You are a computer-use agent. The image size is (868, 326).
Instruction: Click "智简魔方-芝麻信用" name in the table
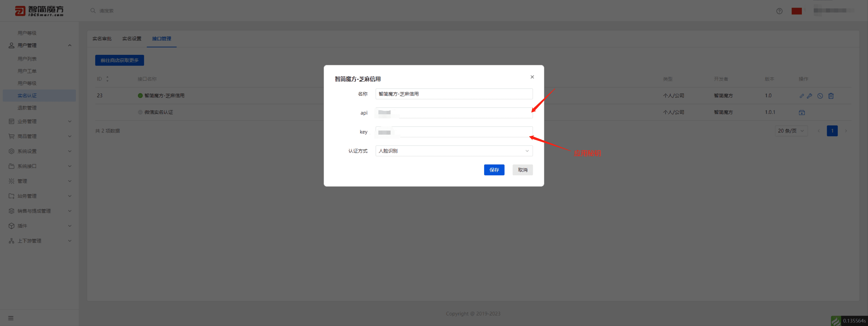[164, 95]
